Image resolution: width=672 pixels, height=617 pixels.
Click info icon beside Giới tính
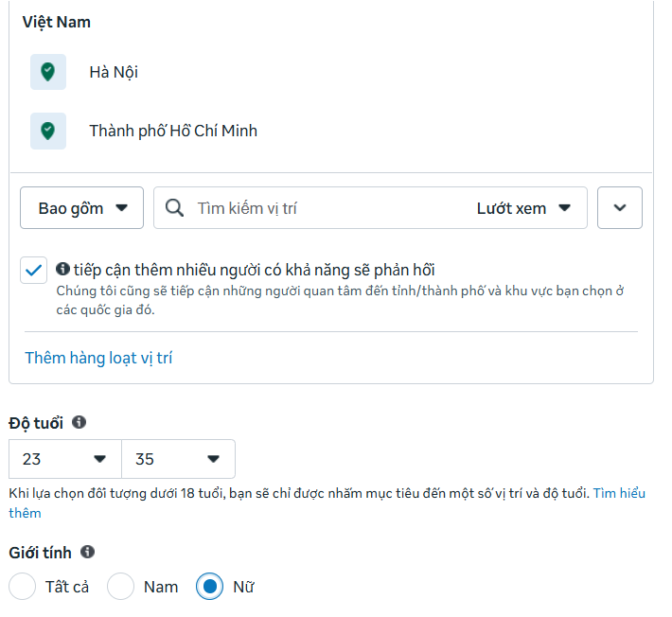(x=87, y=552)
